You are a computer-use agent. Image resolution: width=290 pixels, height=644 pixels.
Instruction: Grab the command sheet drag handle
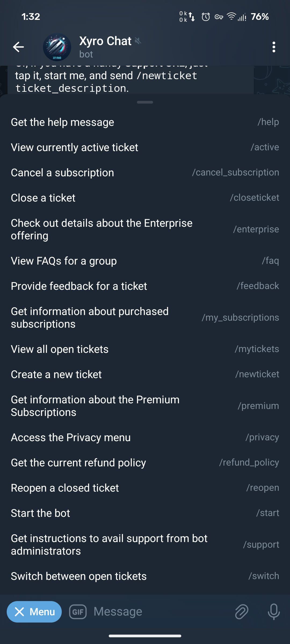click(145, 102)
